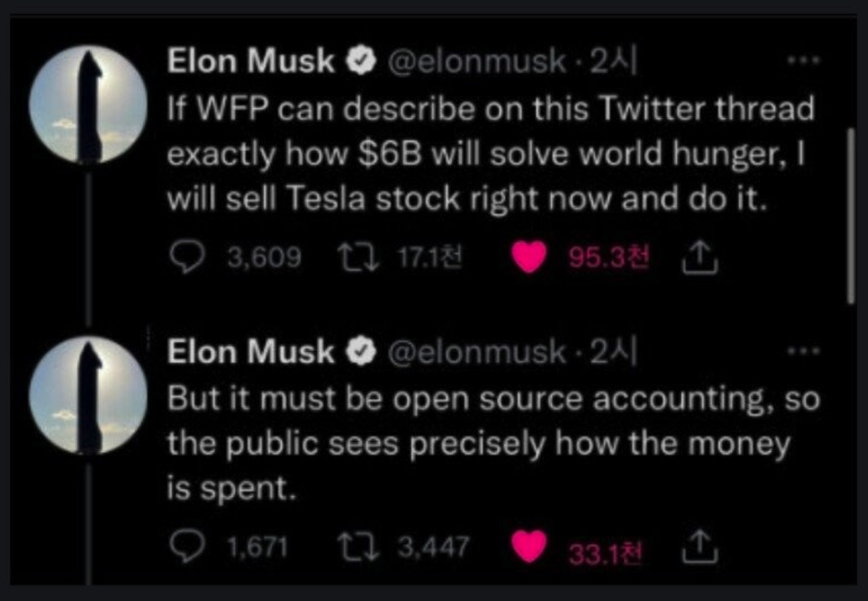Open Elon Musk name on first tweet

coord(251,60)
